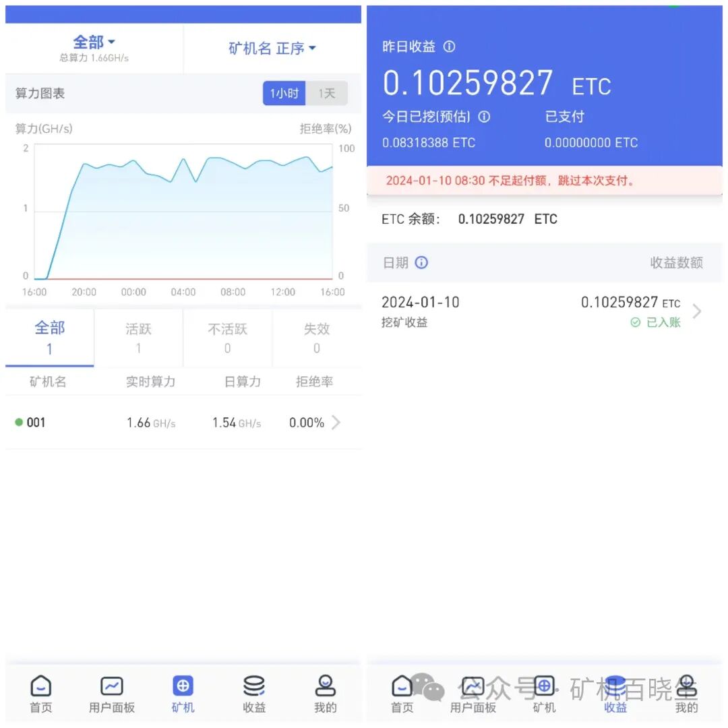This screenshot has width=728, height=728.
Task: Tap the info icon beside 昨日收益
Action: tap(449, 47)
